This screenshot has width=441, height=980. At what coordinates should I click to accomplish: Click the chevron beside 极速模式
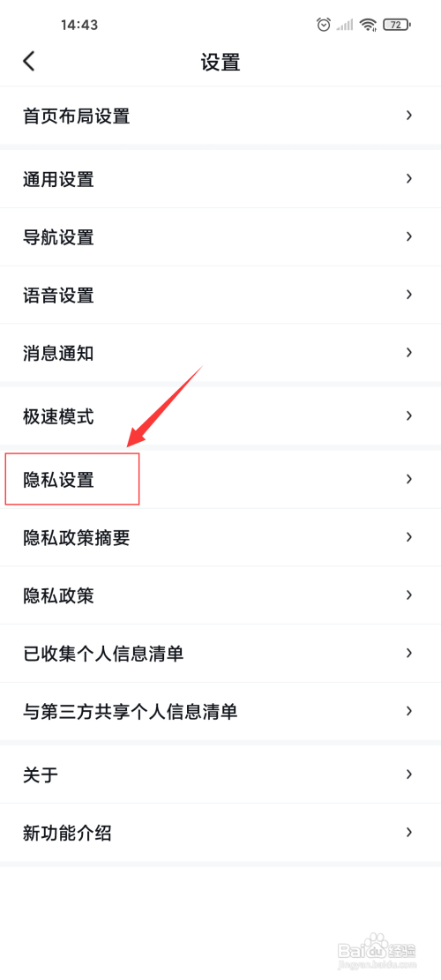409,415
